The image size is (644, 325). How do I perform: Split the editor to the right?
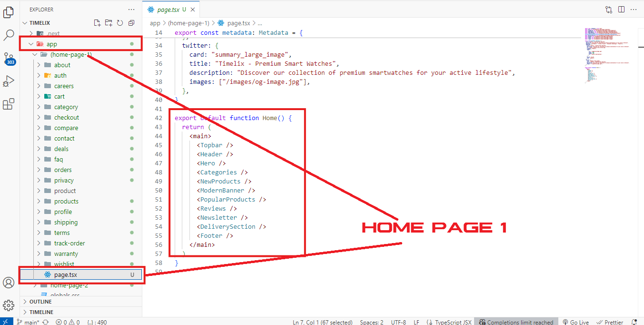point(621,10)
